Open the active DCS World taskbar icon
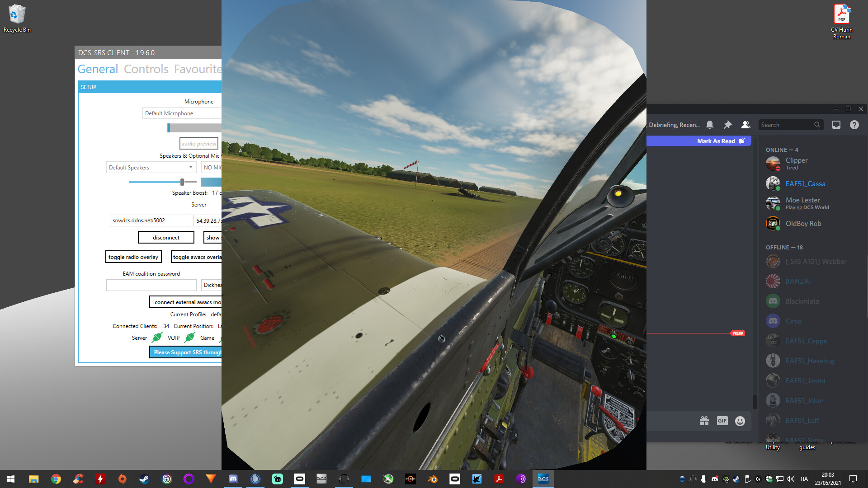The height and width of the screenshot is (488, 868). [543, 479]
